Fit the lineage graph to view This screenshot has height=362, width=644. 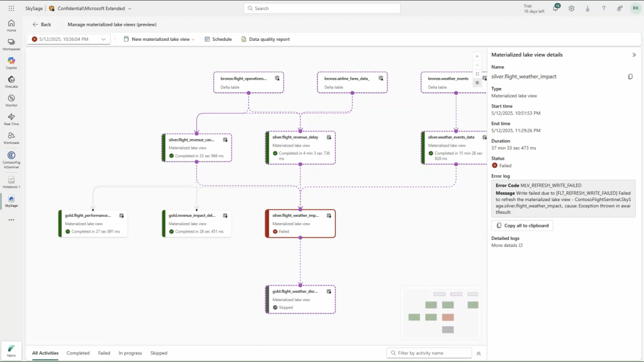pyautogui.click(x=477, y=74)
